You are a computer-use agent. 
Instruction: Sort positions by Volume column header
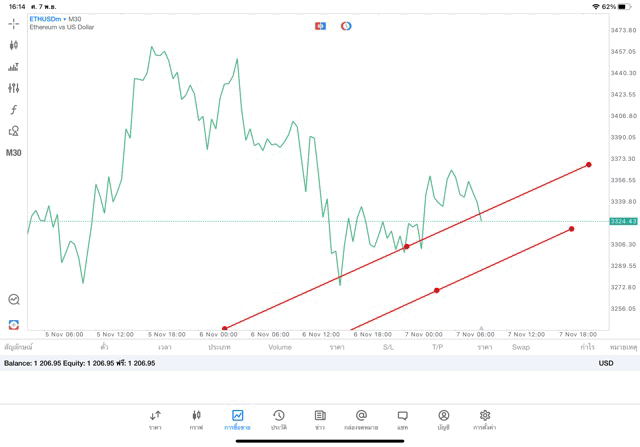click(x=280, y=347)
